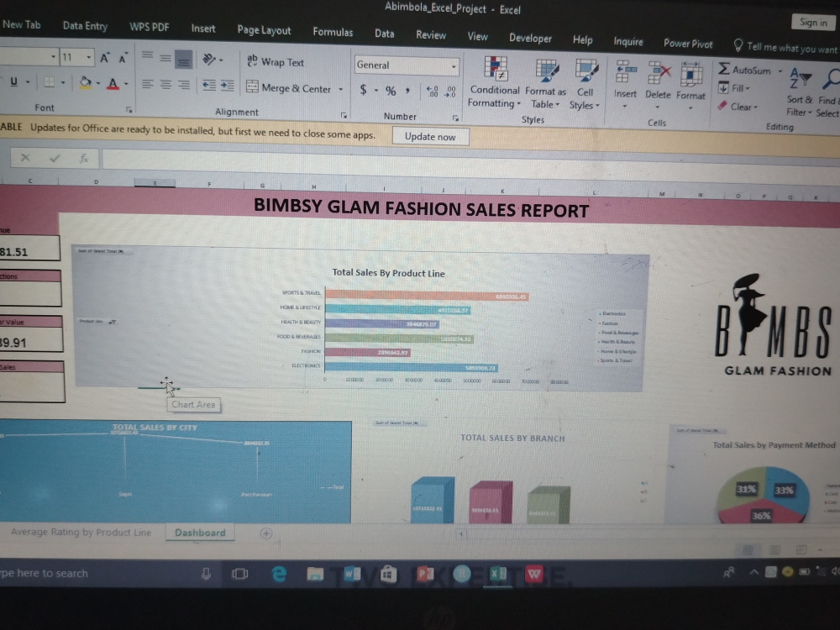Click the Increase Font Size icon
This screenshot has height=630, width=840.
tap(105, 58)
